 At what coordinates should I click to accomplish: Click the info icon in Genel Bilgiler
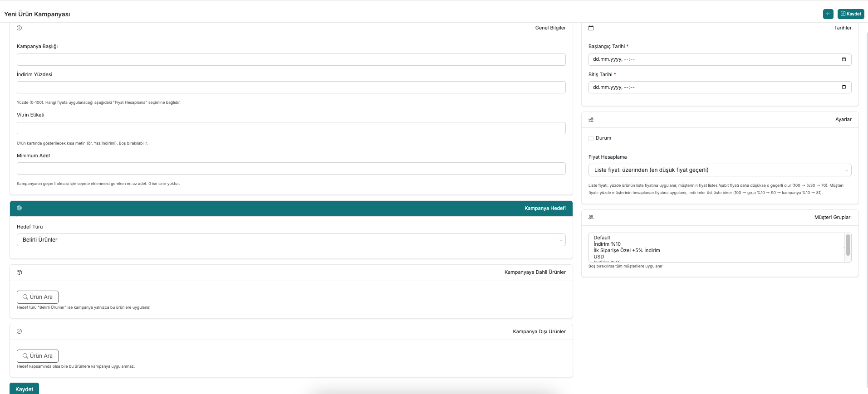(19, 28)
